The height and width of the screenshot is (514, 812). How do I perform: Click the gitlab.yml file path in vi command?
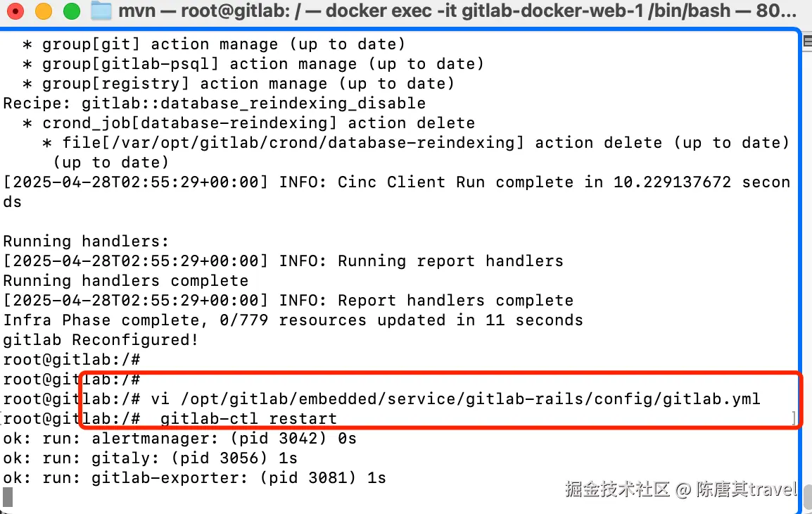click(x=470, y=399)
